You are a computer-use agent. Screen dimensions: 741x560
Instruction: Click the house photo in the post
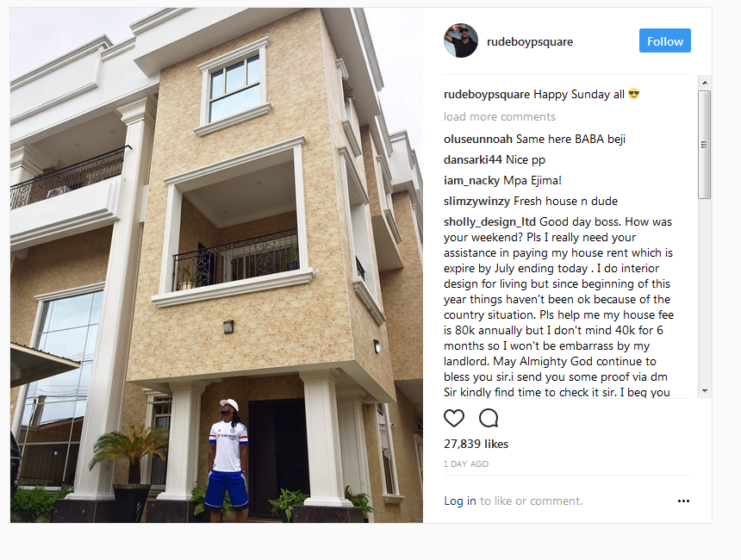pyautogui.click(x=216, y=265)
